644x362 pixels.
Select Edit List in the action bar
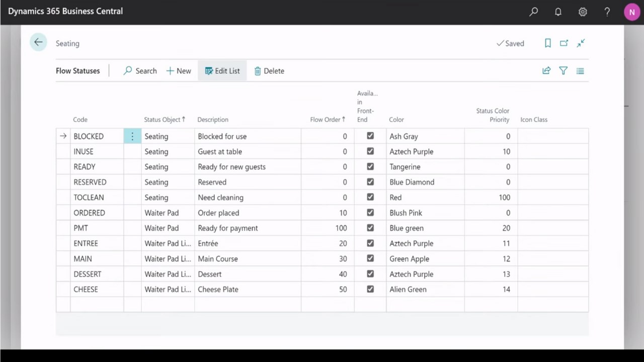point(222,71)
